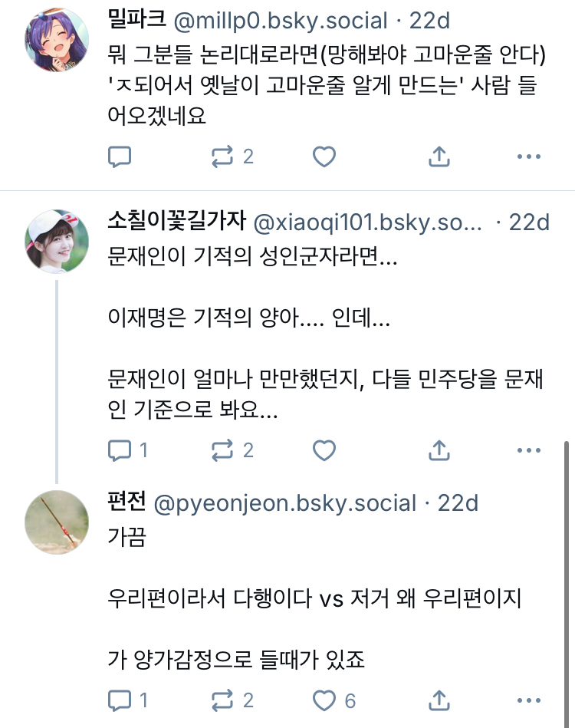This screenshot has height=728, width=575.
Task: Visit @pyeonjeon.bsky.social profile link
Action: tap(284, 503)
